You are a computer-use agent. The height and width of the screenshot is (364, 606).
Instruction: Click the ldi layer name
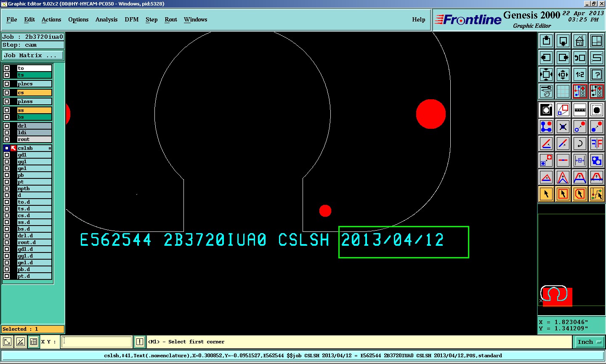(x=34, y=133)
